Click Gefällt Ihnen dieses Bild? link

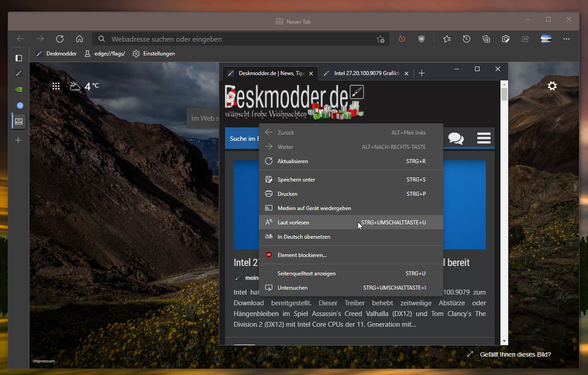[515, 354]
